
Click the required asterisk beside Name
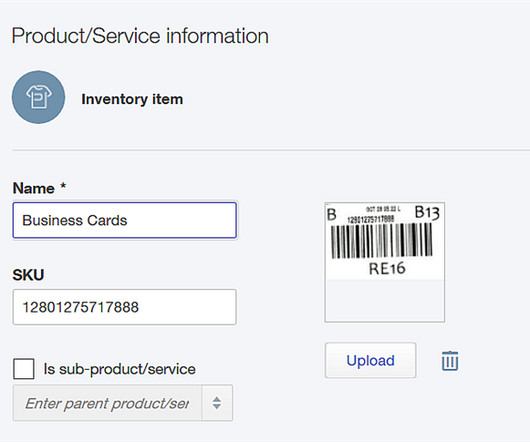(x=63, y=186)
